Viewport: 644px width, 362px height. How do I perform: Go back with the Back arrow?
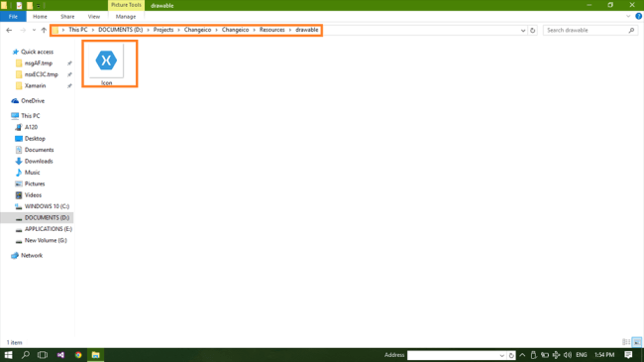(x=9, y=30)
